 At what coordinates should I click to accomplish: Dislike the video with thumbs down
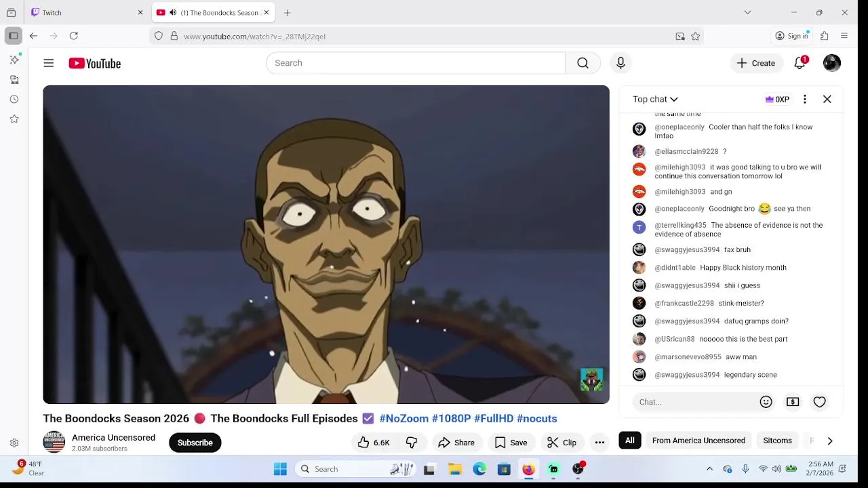click(x=412, y=443)
